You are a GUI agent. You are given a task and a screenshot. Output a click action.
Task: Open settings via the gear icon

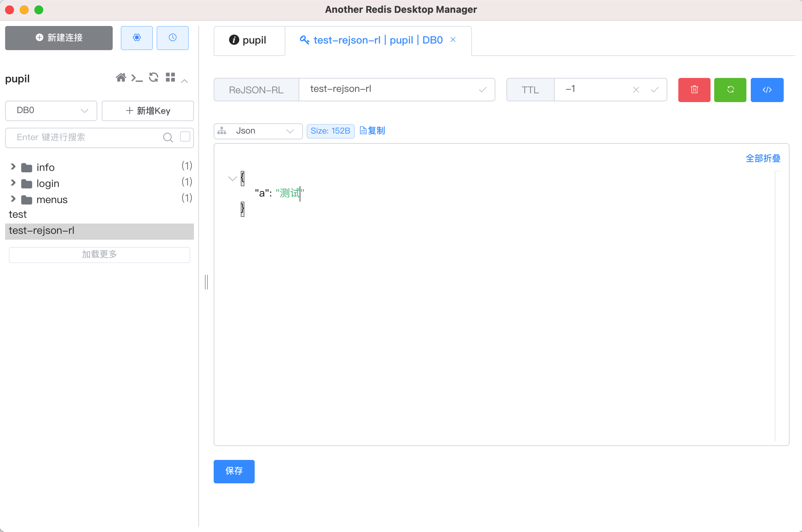pyautogui.click(x=136, y=38)
